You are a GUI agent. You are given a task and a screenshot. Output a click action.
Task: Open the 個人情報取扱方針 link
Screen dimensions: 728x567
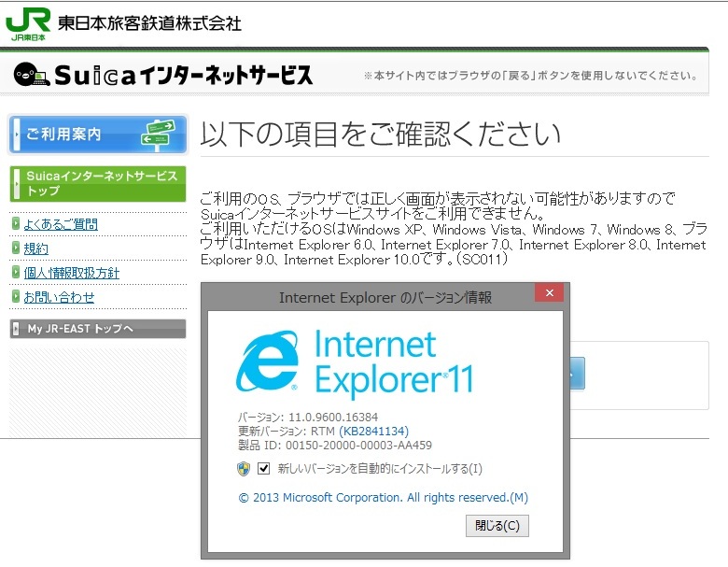[72, 273]
